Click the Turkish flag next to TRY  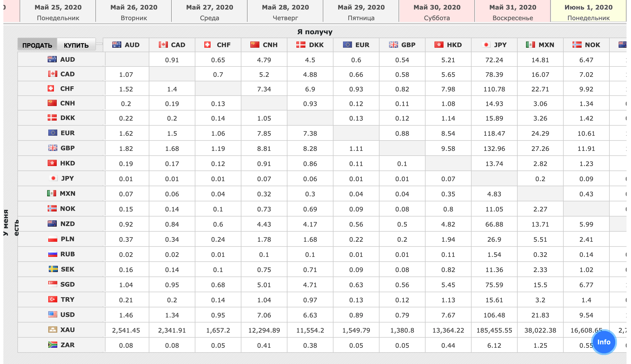52,299
